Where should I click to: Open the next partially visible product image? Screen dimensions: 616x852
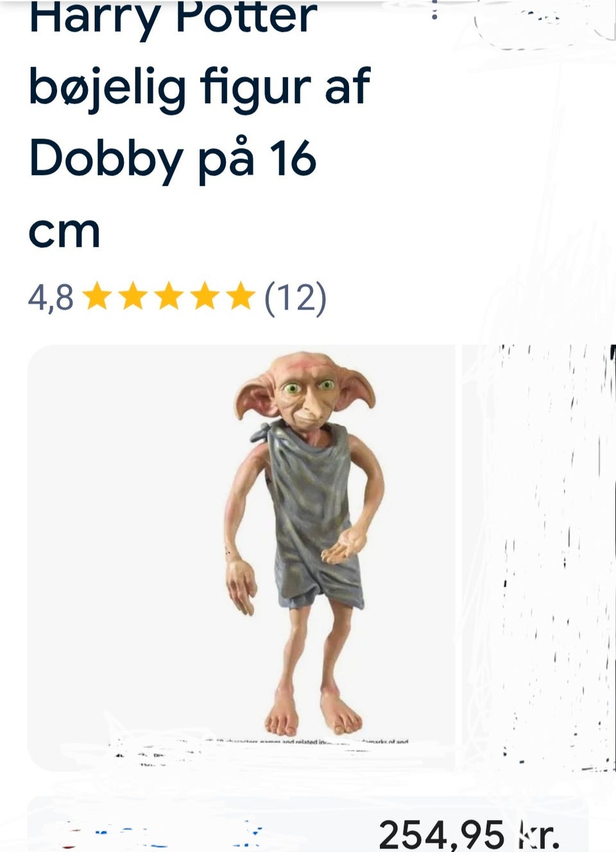pos(539,558)
